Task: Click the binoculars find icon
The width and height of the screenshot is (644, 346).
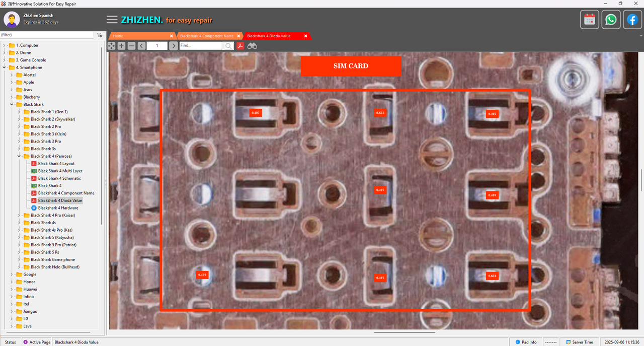Action: coord(252,46)
